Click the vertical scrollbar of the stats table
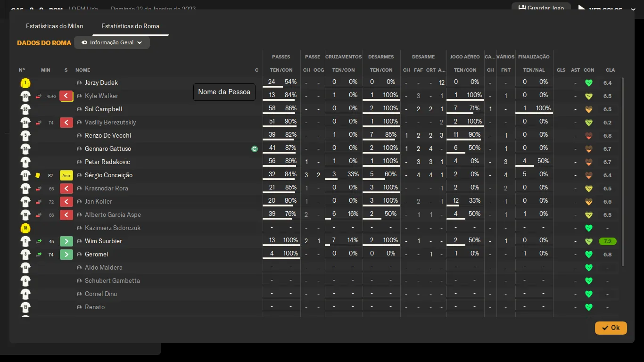The height and width of the screenshot is (362, 644). (x=623, y=170)
